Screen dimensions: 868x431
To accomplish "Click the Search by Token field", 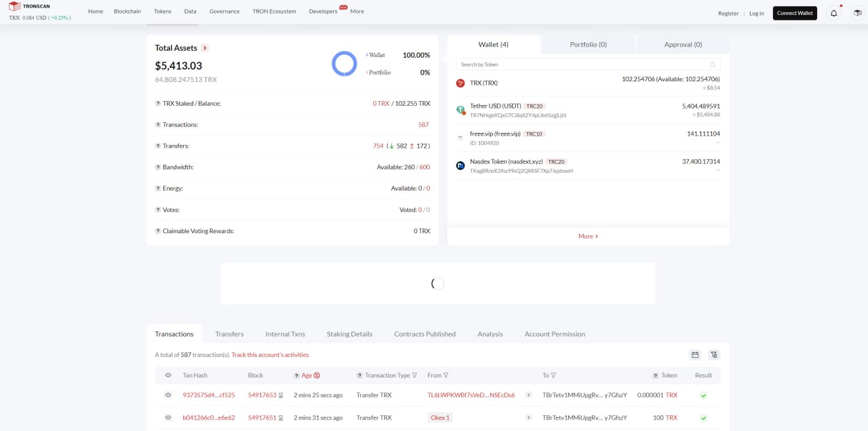I will (x=583, y=64).
